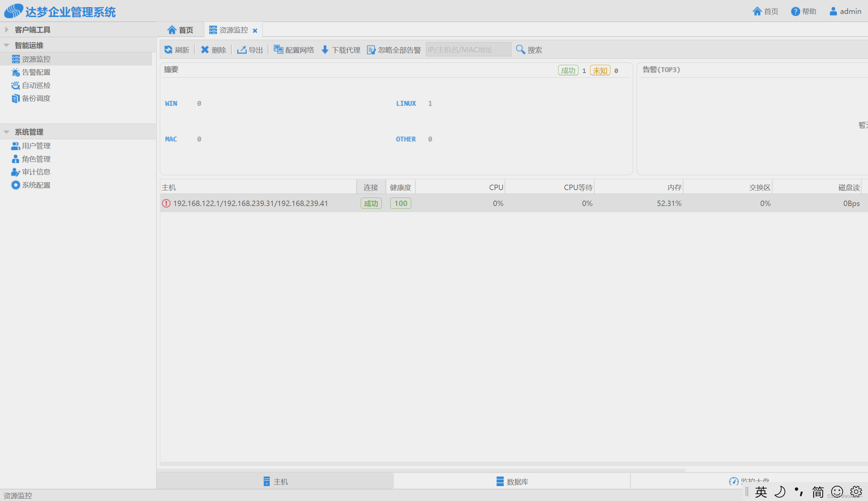Click the MAC summary label
This screenshot has height=501, width=868.
tap(171, 139)
